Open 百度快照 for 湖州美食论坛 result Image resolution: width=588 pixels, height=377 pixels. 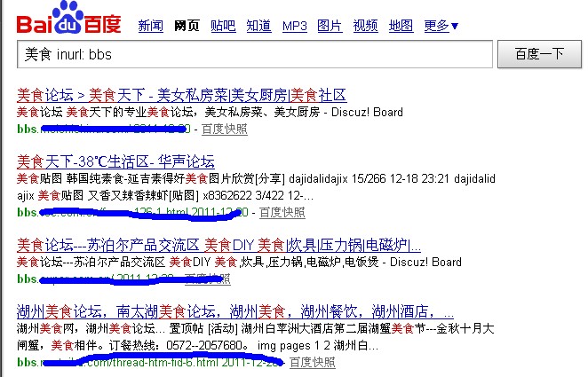(313, 363)
